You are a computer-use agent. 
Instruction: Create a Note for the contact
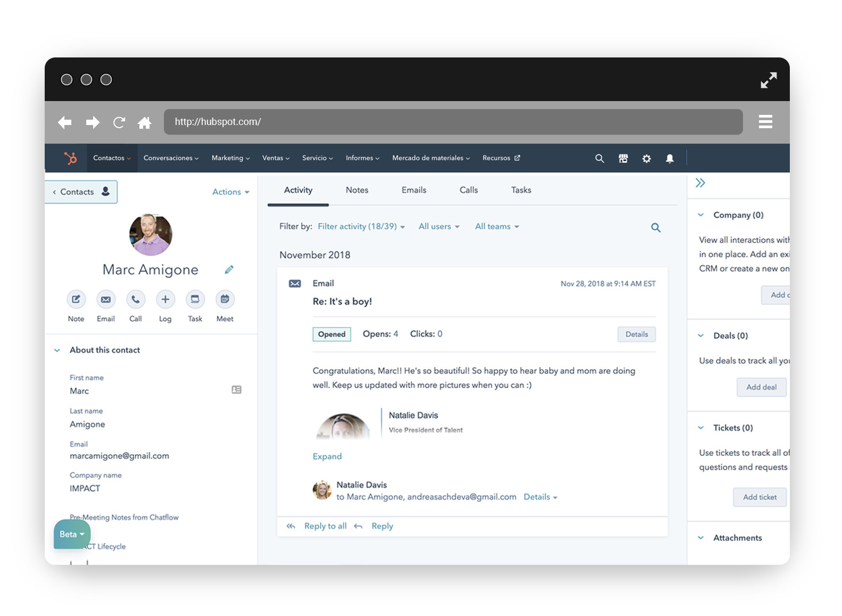pos(76,299)
